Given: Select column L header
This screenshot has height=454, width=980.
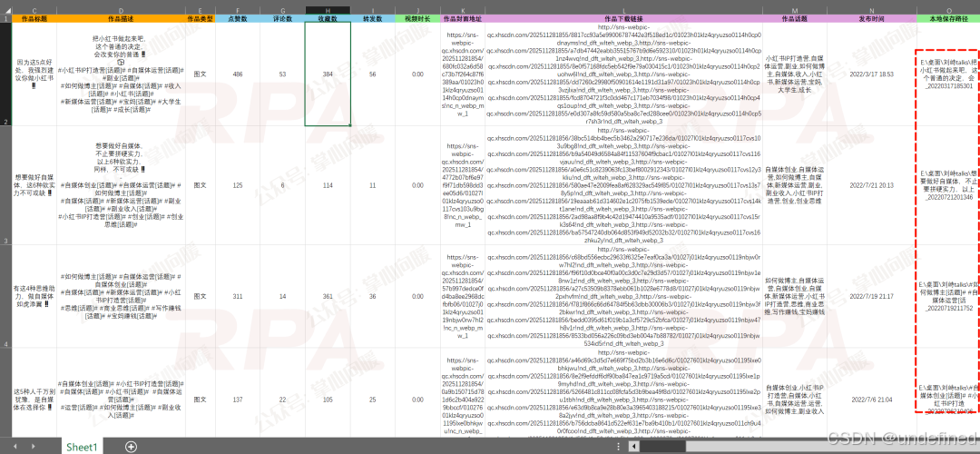Looking at the screenshot, I should [x=623, y=11].
